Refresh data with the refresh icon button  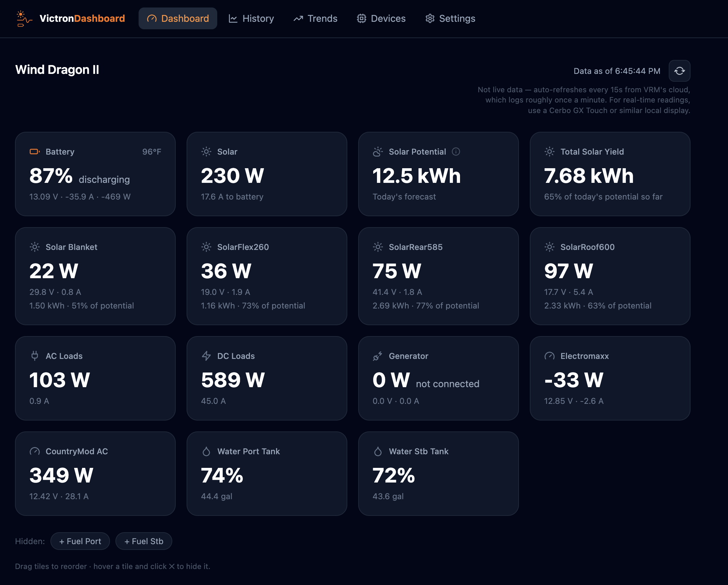coord(679,71)
